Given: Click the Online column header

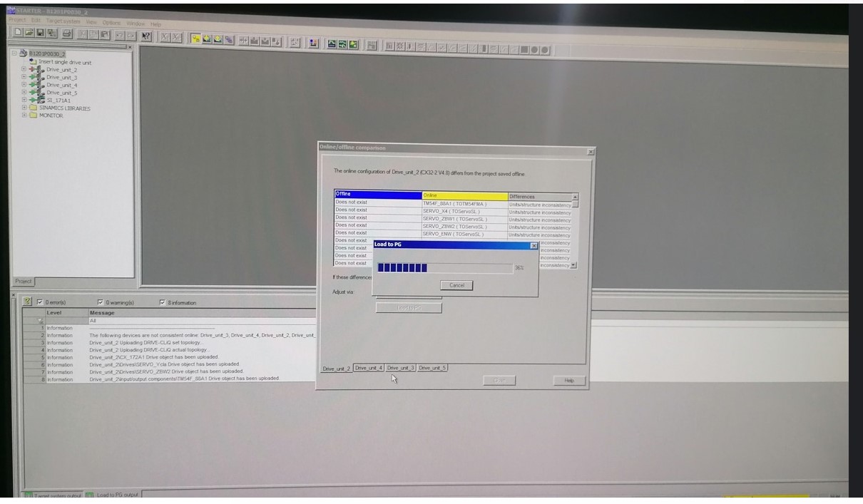Looking at the screenshot, I should point(465,195).
